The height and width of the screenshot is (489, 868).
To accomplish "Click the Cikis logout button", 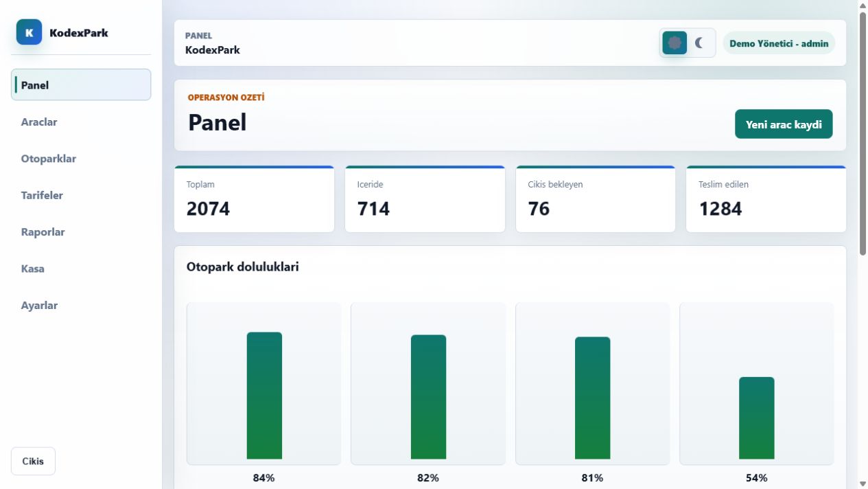I will click(33, 462).
